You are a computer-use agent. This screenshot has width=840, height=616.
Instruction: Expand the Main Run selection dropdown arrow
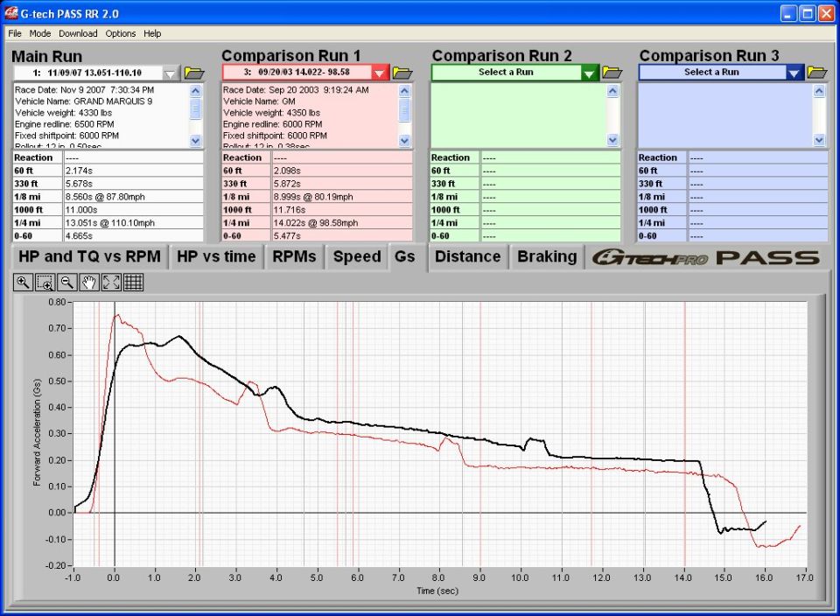(x=170, y=73)
